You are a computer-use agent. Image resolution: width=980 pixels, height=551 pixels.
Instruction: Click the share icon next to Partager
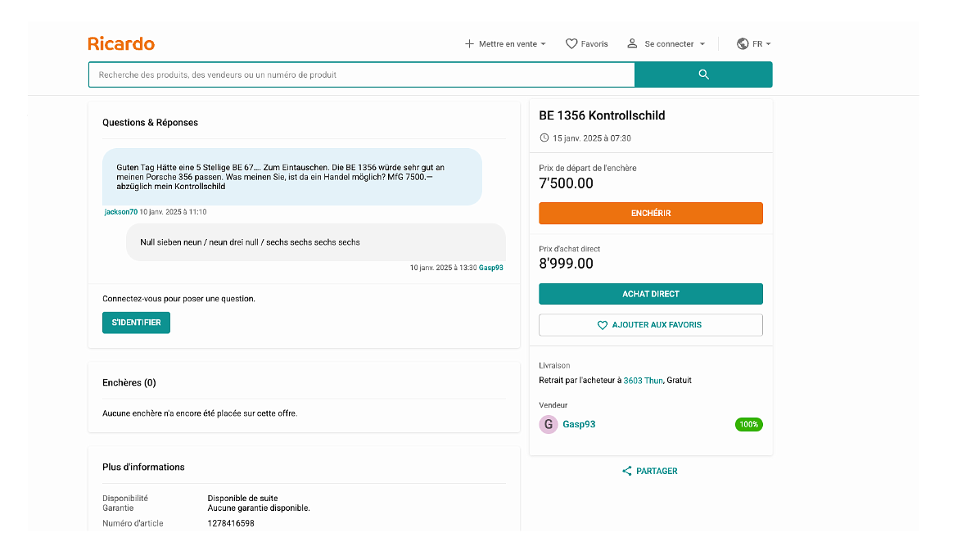pos(627,471)
